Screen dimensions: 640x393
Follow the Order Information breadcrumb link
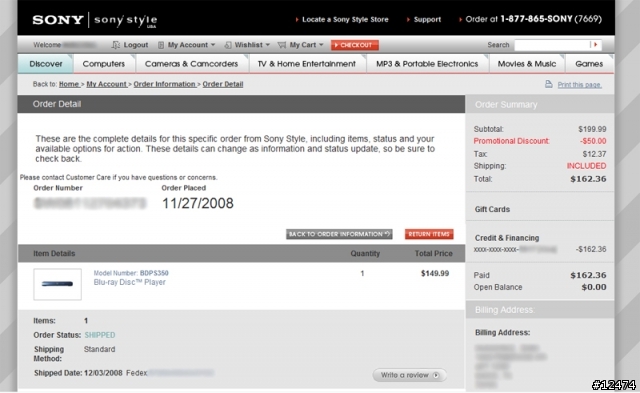[164, 84]
